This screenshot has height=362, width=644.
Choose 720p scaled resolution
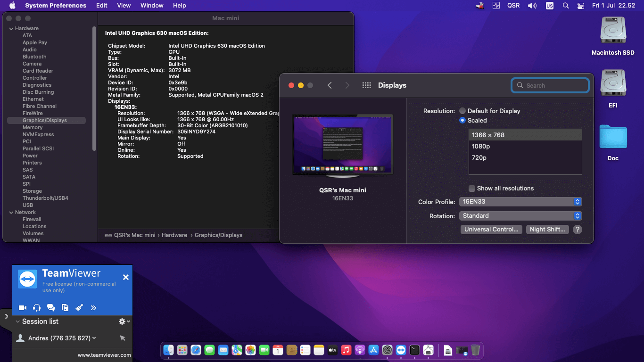(x=525, y=157)
